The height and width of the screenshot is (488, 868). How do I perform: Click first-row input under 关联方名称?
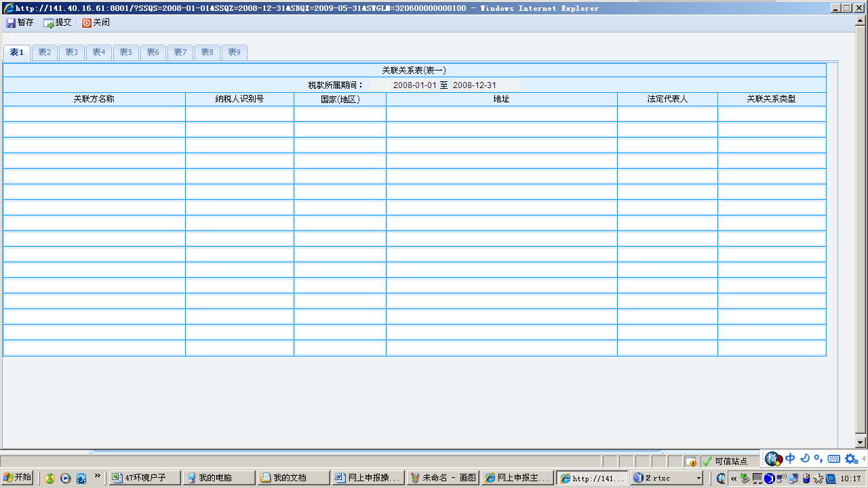(x=94, y=114)
